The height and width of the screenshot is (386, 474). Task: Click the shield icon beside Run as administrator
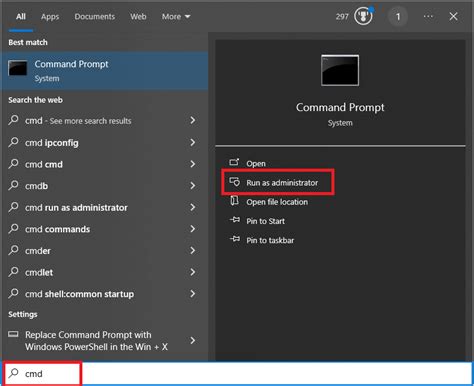point(234,182)
